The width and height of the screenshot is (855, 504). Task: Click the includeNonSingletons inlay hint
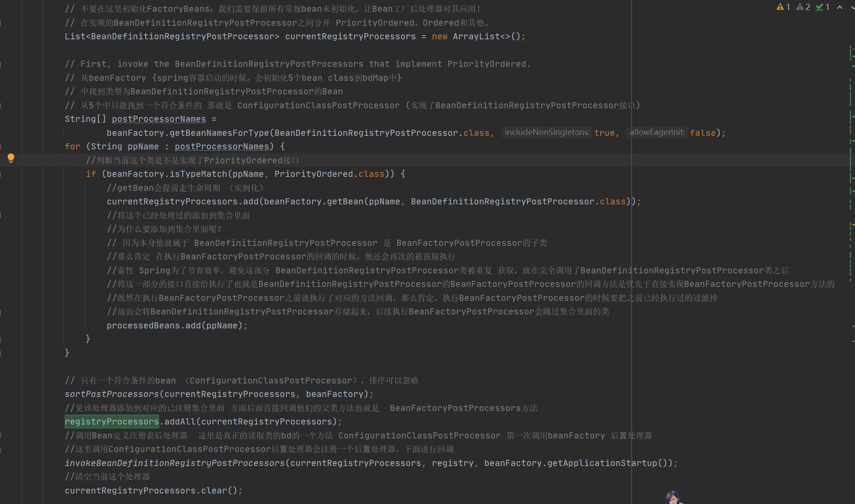tap(547, 132)
